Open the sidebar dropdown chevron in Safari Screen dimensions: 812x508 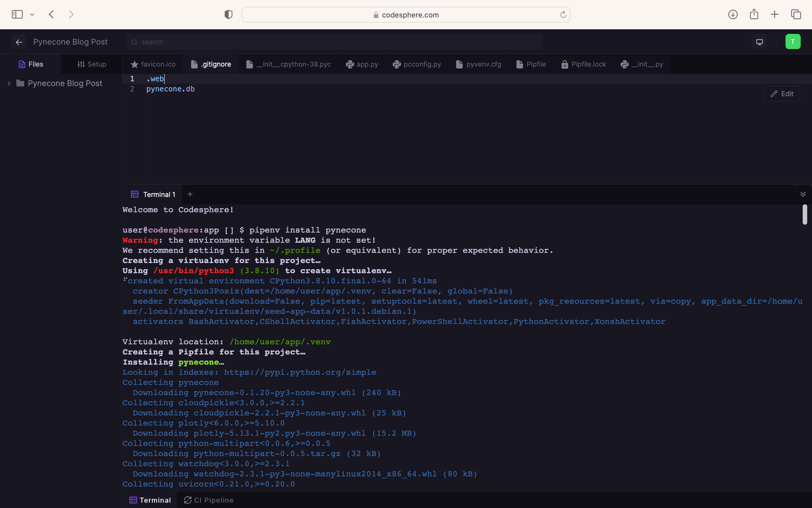click(32, 15)
